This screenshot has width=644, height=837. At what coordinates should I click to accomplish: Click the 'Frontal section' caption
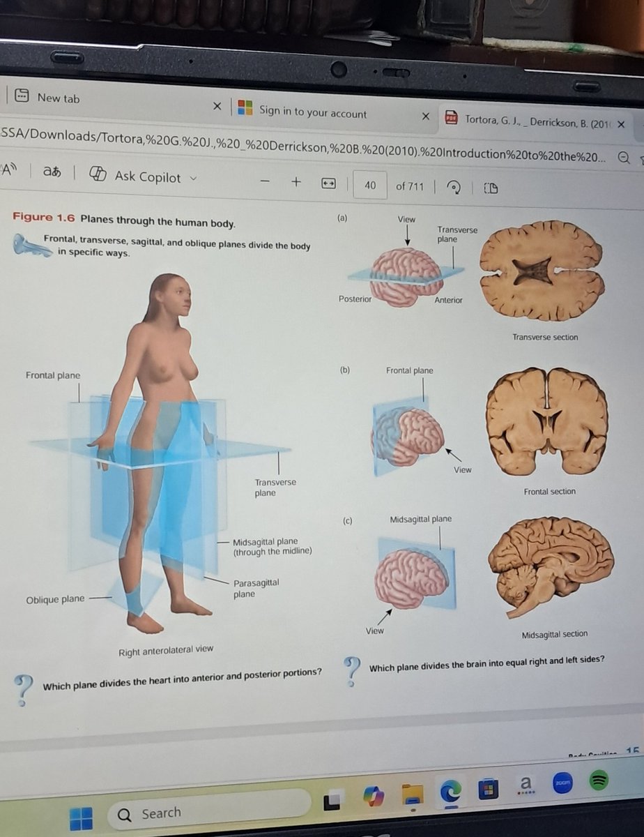[550, 492]
